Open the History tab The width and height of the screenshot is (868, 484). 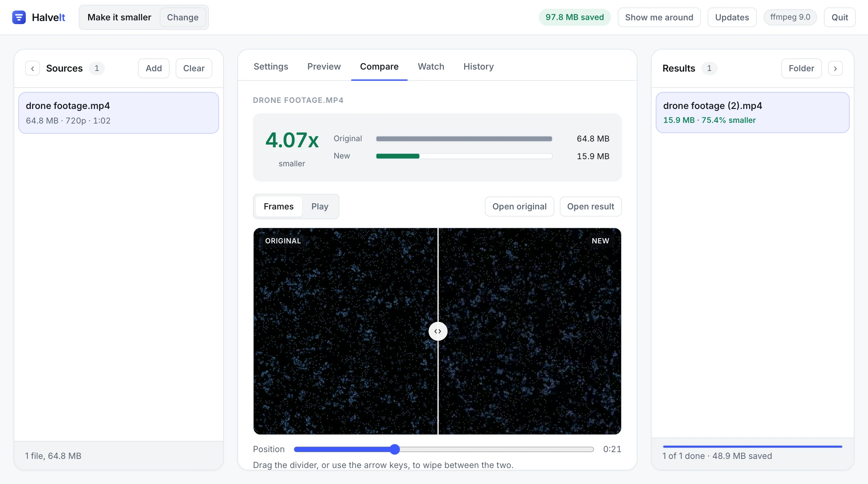pos(478,67)
